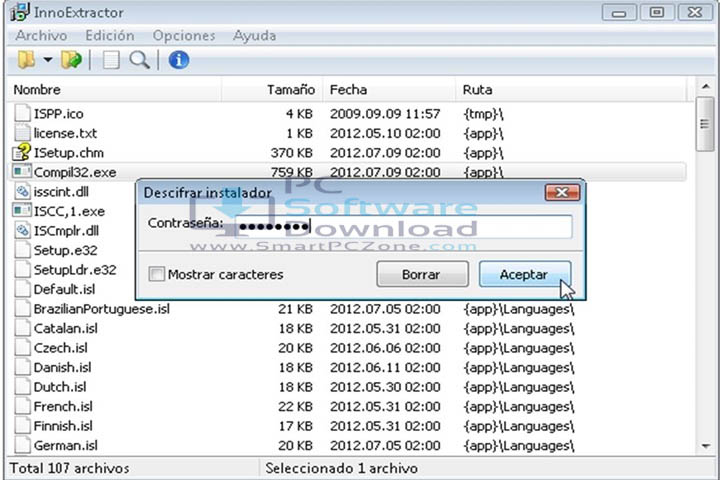The height and width of the screenshot is (480, 720).
Task: Select the German.isl file name
Action: [x=66, y=446]
